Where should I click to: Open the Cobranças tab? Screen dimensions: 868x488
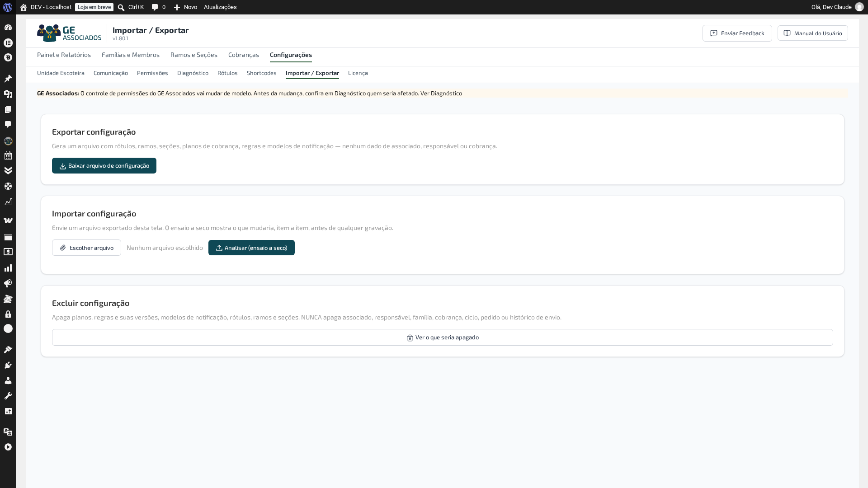click(x=244, y=55)
